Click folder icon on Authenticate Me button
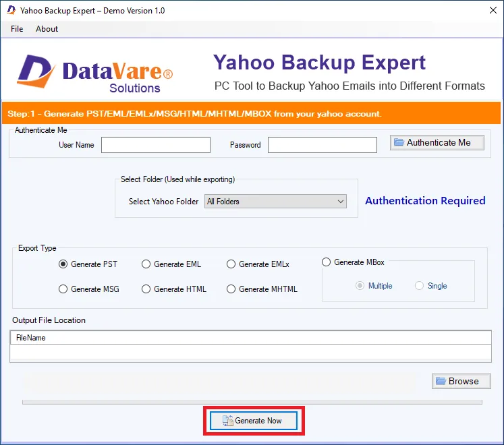Image resolution: width=504 pixels, height=445 pixels. click(x=399, y=142)
